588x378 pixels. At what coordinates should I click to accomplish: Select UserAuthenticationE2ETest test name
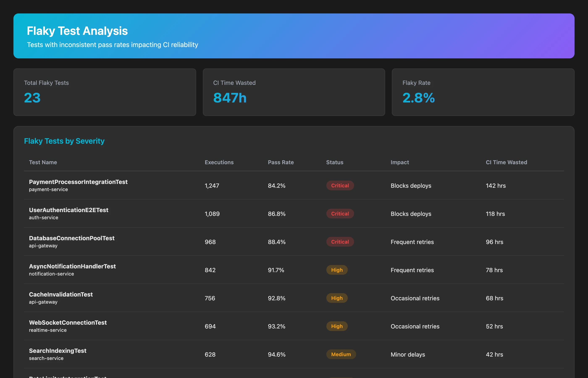(x=69, y=210)
